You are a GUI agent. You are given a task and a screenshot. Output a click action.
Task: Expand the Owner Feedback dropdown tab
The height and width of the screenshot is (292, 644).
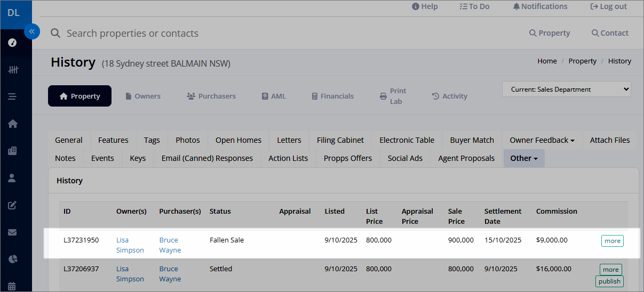(542, 140)
